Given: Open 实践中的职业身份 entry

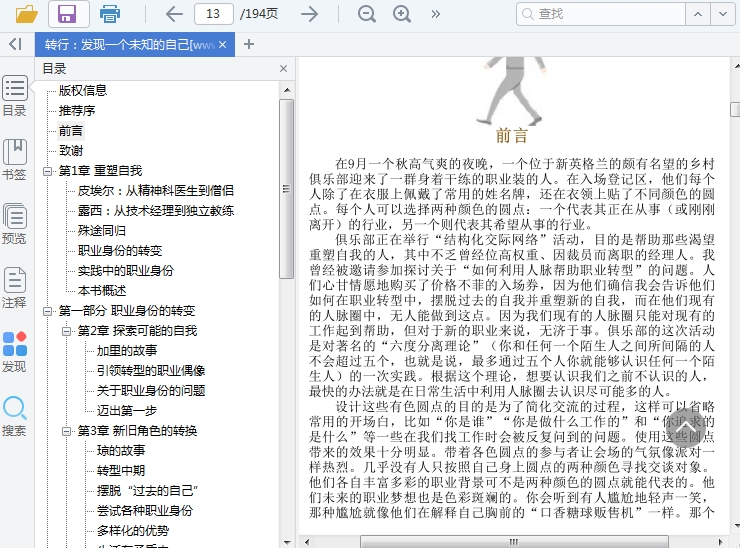Looking at the screenshot, I should [126, 270].
